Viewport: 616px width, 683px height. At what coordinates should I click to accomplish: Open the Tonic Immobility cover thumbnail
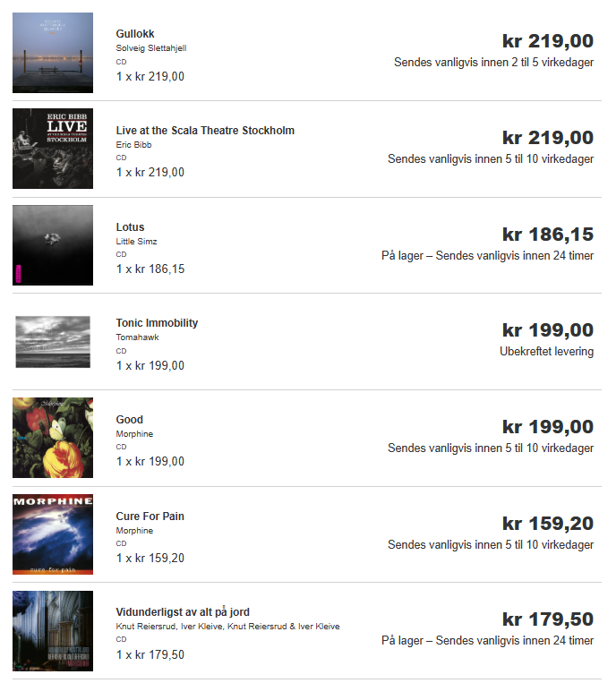point(53,341)
